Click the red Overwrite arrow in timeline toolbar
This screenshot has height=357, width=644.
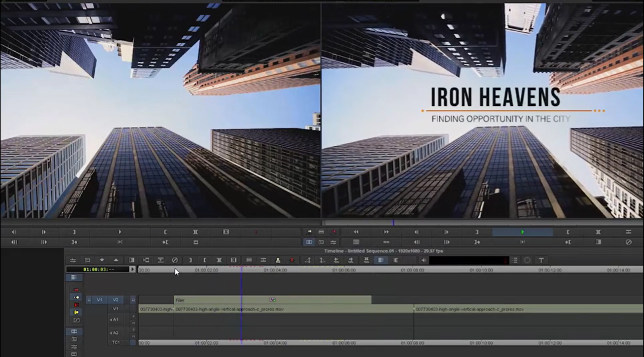click(x=292, y=260)
